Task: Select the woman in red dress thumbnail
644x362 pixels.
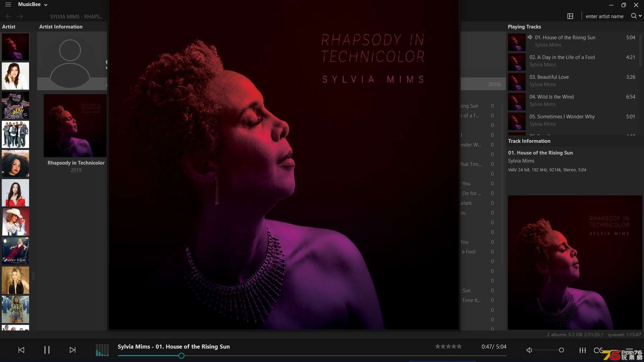Action: pos(15,192)
